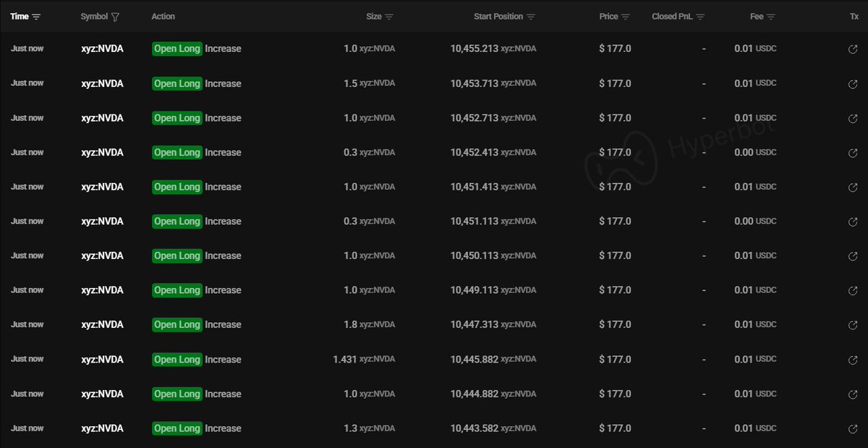
Task: Open transaction link for the 10,447.313 start position row
Action: (x=853, y=325)
